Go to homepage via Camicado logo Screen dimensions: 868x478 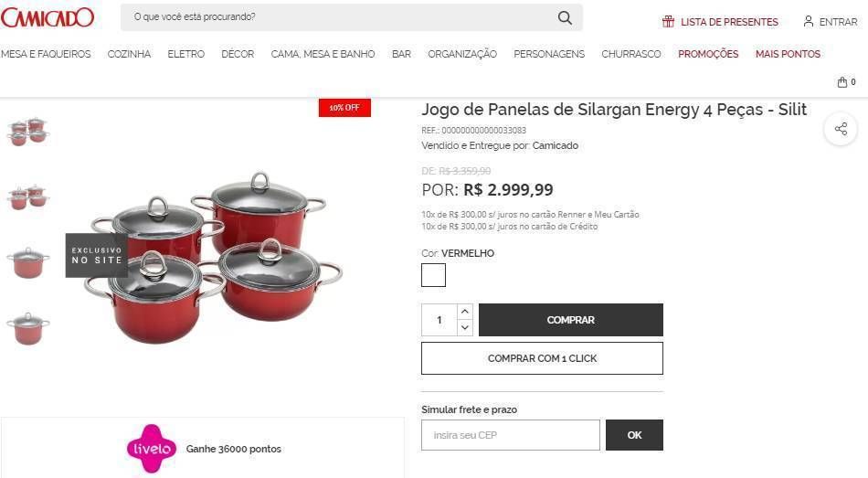pos(48,17)
